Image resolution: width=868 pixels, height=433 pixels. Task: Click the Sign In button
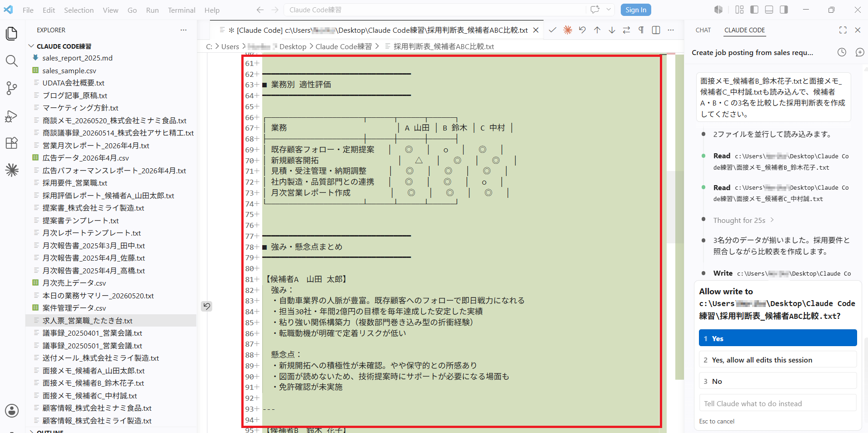(x=636, y=10)
